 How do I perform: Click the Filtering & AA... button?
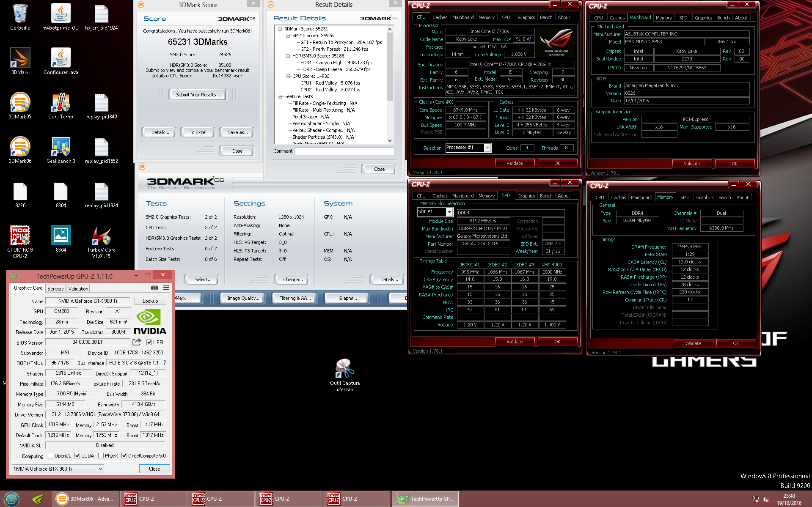[x=295, y=298]
